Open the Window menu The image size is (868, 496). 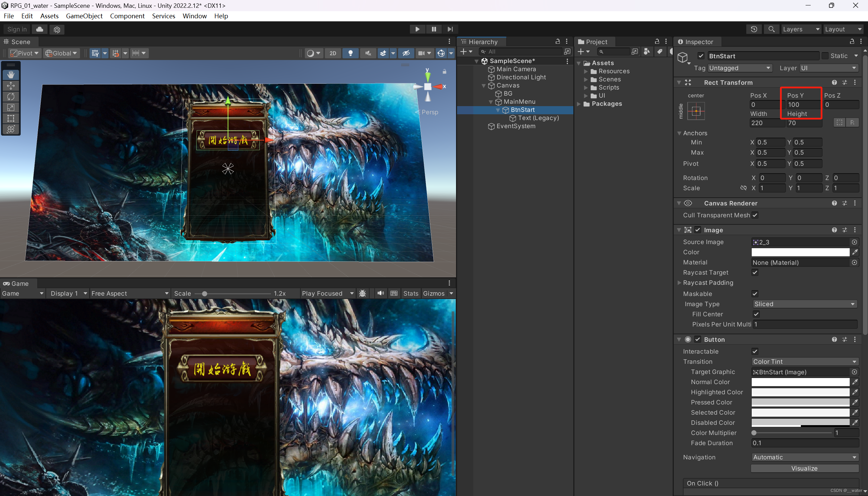[195, 16]
